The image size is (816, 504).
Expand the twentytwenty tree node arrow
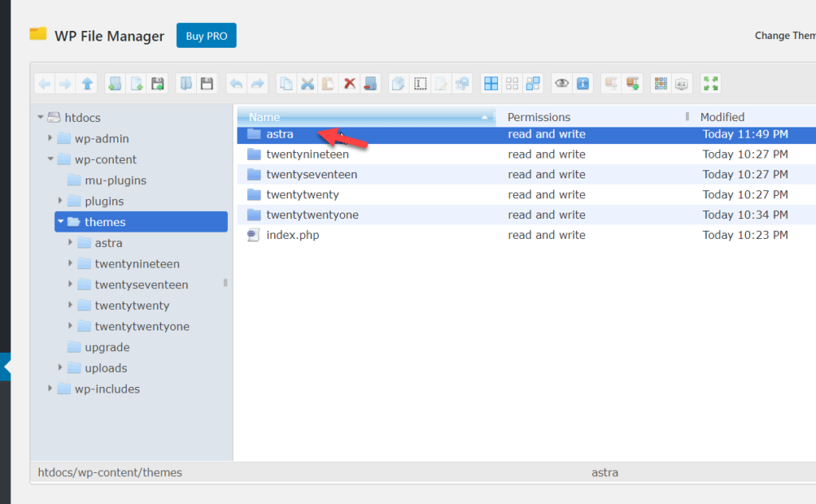click(x=70, y=305)
